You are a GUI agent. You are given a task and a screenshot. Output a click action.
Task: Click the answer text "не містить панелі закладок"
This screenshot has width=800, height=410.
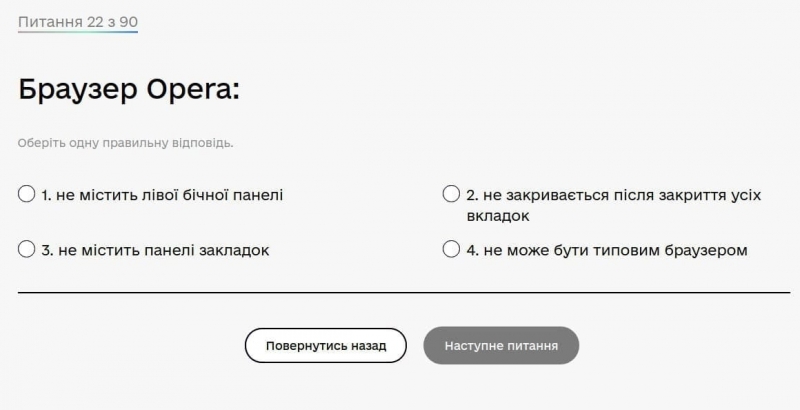tap(163, 250)
